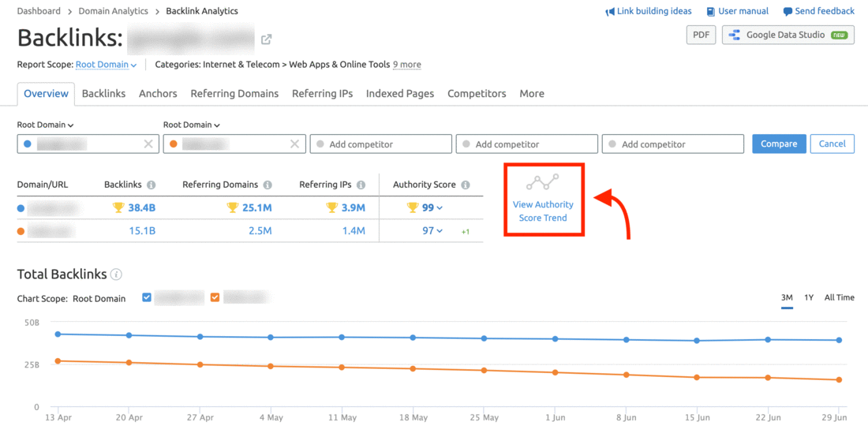Click trophy icon beside 3.9M referring IPs
This screenshot has height=433, width=868.
pyautogui.click(x=331, y=208)
